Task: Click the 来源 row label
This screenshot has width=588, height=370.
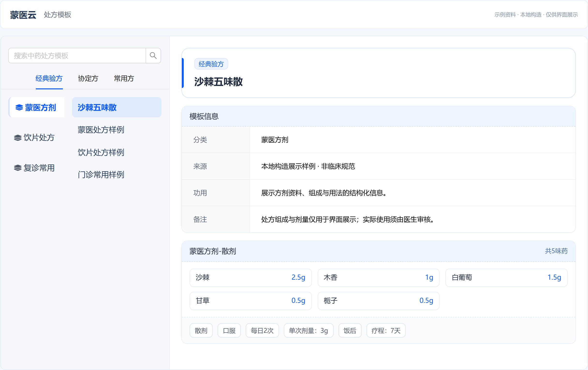Action: [x=200, y=167]
